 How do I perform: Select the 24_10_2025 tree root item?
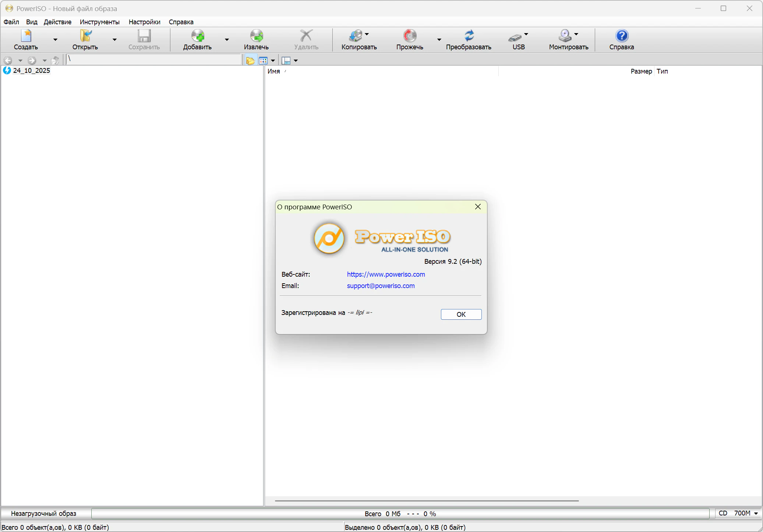[31, 71]
